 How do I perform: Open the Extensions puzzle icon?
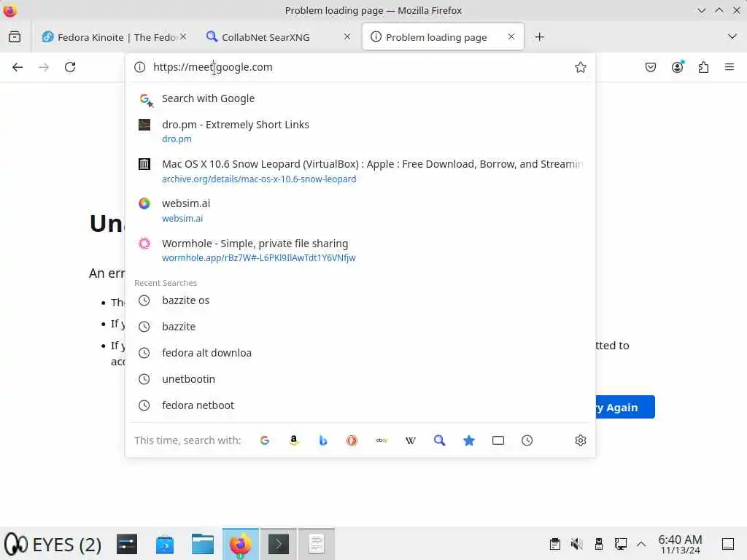[703, 67]
